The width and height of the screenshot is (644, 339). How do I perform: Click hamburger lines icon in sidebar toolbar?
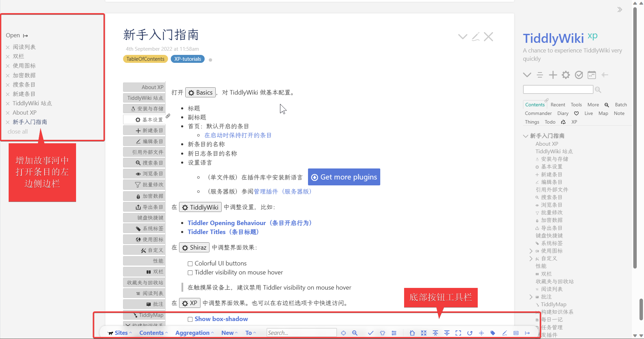coord(540,75)
